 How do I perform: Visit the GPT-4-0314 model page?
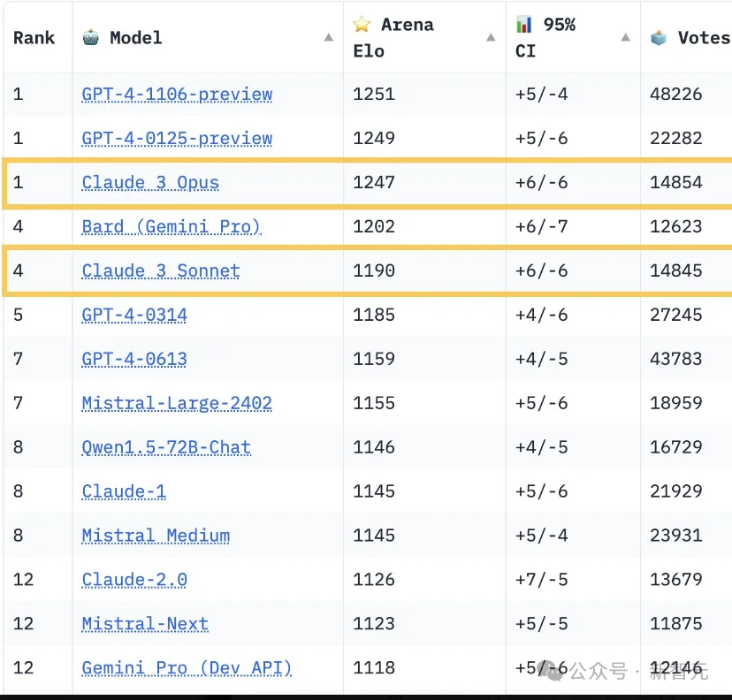click(134, 316)
